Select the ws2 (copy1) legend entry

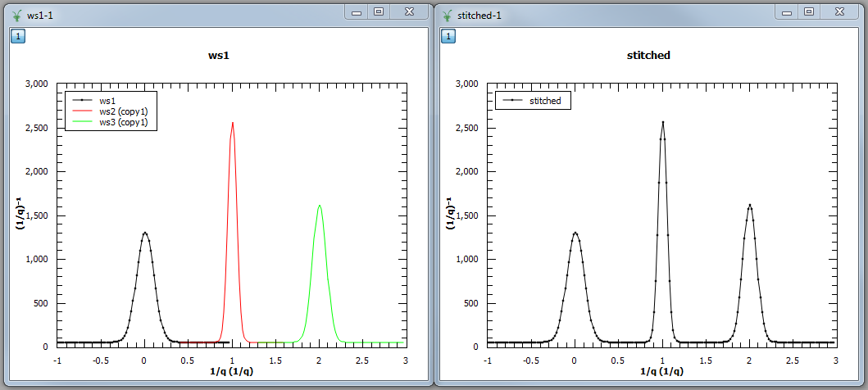[x=122, y=111]
